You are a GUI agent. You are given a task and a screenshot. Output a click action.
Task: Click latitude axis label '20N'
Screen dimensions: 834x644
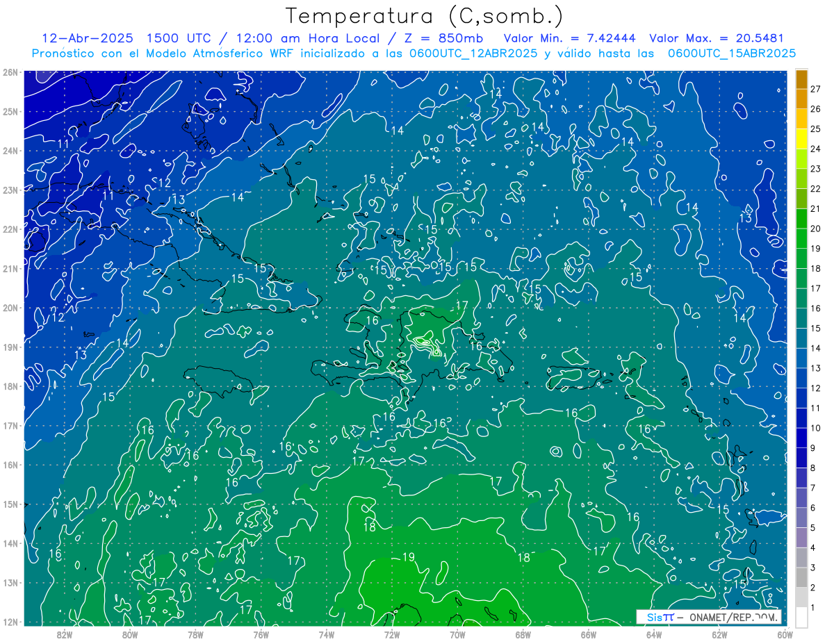pyautogui.click(x=10, y=308)
